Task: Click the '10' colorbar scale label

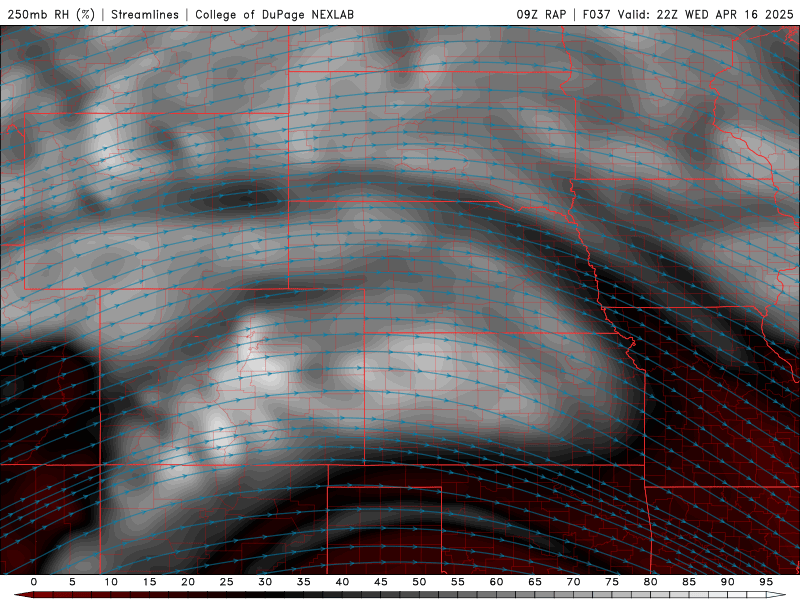Action: (111, 582)
